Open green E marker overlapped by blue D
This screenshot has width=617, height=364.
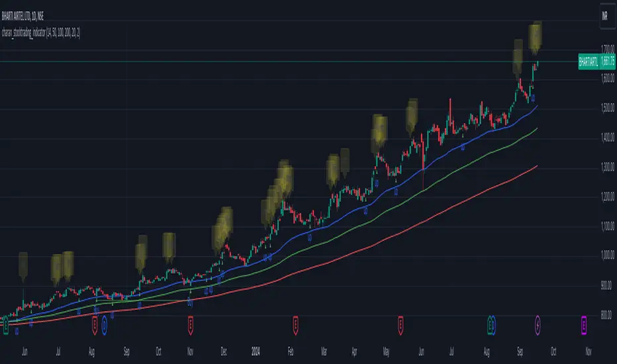click(x=490, y=325)
